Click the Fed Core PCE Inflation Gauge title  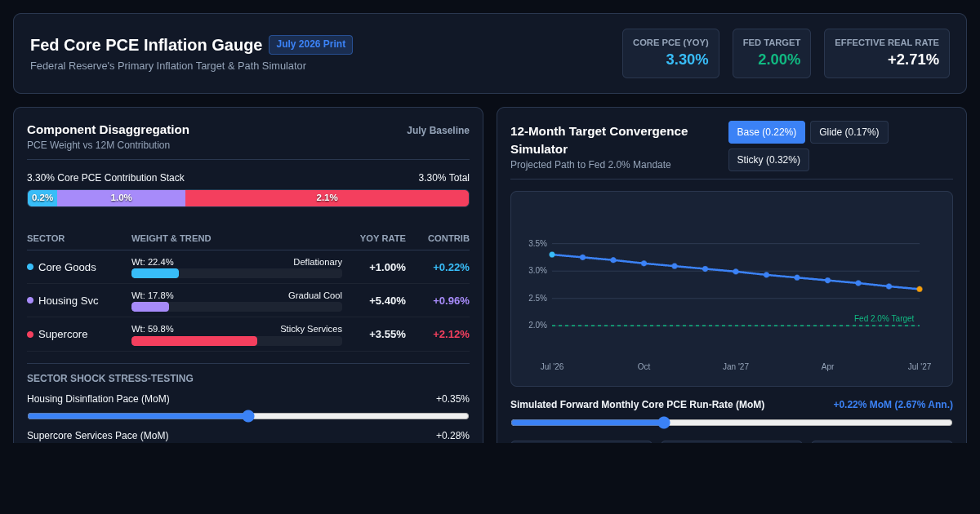point(146,45)
